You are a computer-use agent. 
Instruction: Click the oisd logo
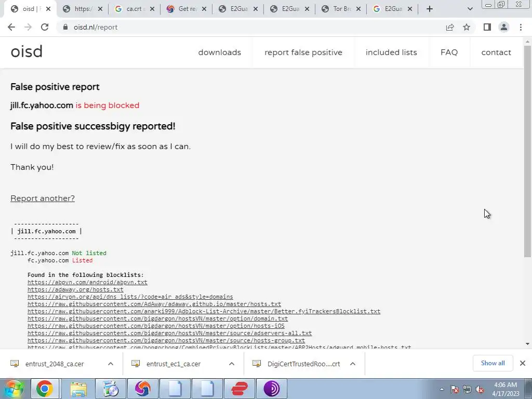(x=26, y=51)
